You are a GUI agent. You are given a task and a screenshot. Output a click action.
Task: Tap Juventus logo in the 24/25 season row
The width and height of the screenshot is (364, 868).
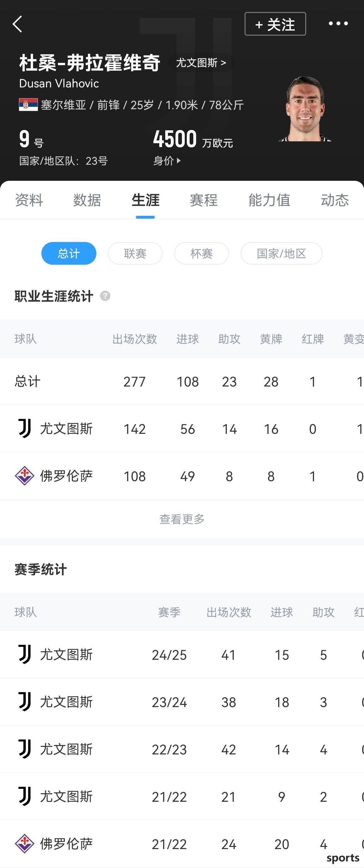[25, 654]
